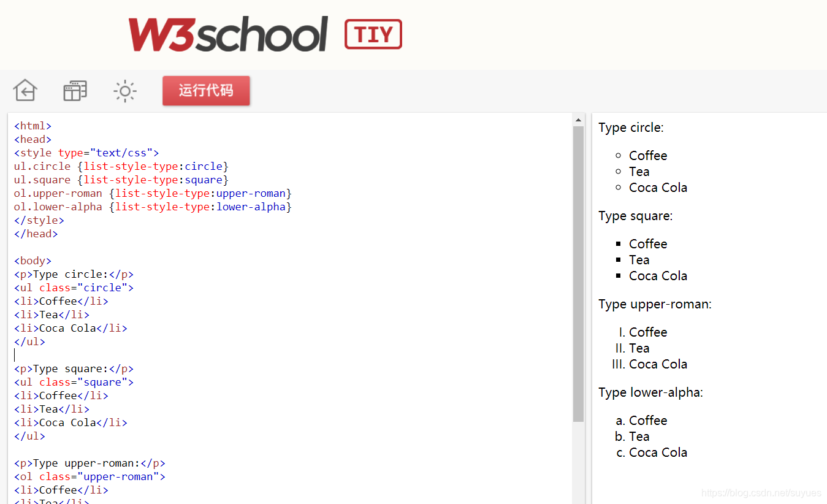
Task: Click the "III. Coca Cola" item in preview
Action: (x=650, y=364)
